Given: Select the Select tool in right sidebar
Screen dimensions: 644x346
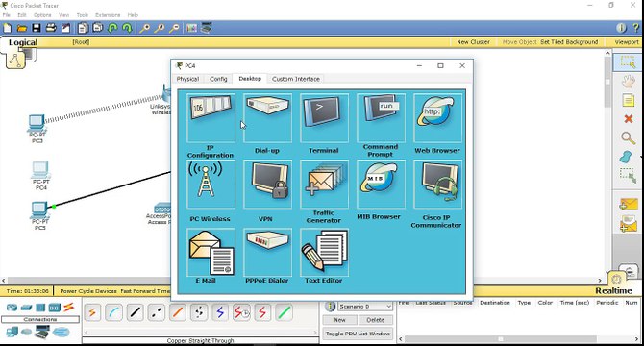Looking at the screenshot, I should pyautogui.click(x=628, y=62).
